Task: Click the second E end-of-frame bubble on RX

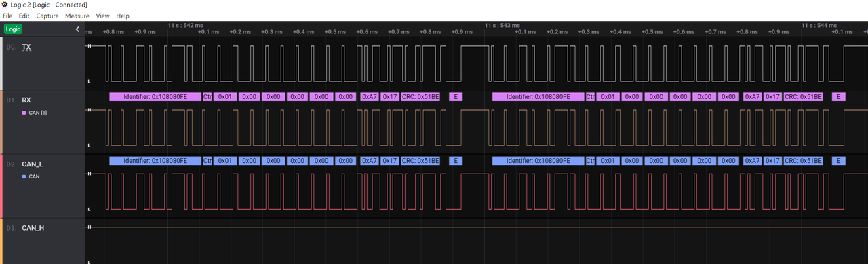Action: coord(839,97)
